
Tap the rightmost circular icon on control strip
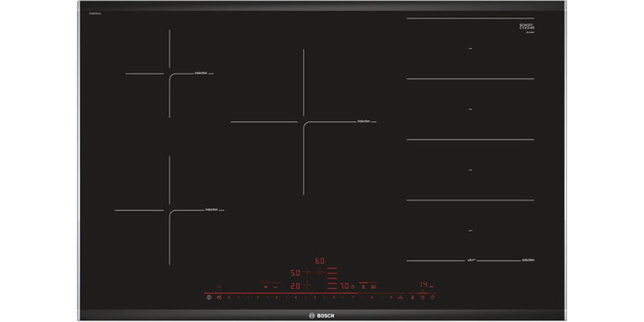433,297
